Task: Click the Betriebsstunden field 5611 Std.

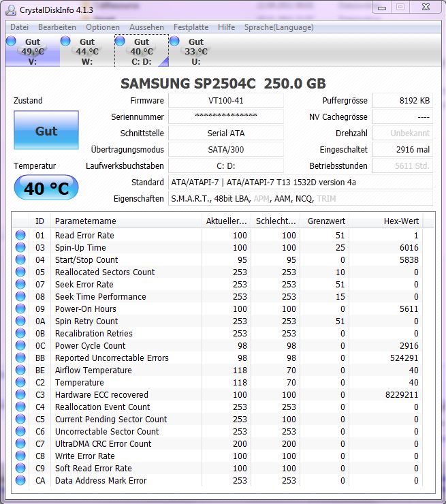Action: coord(402,166)
